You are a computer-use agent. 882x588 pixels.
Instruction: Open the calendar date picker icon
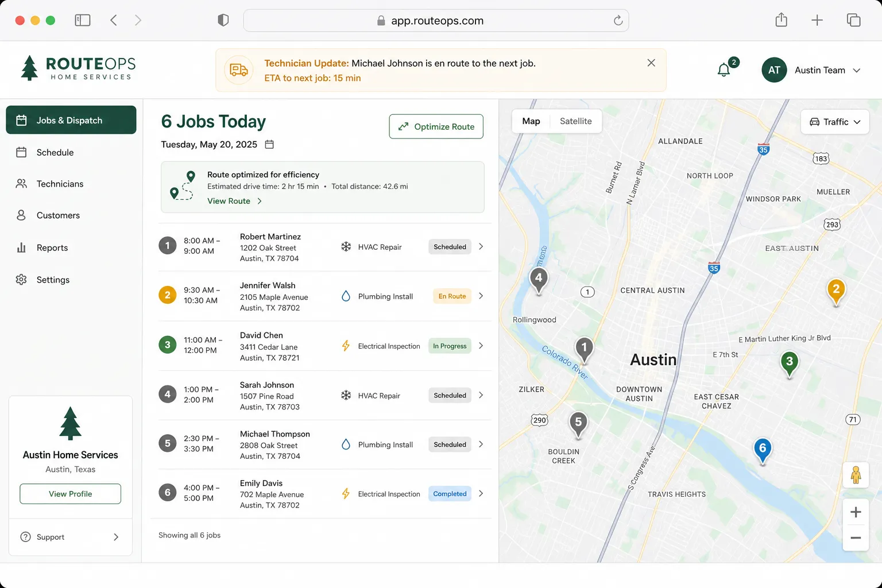pos(269,144)
